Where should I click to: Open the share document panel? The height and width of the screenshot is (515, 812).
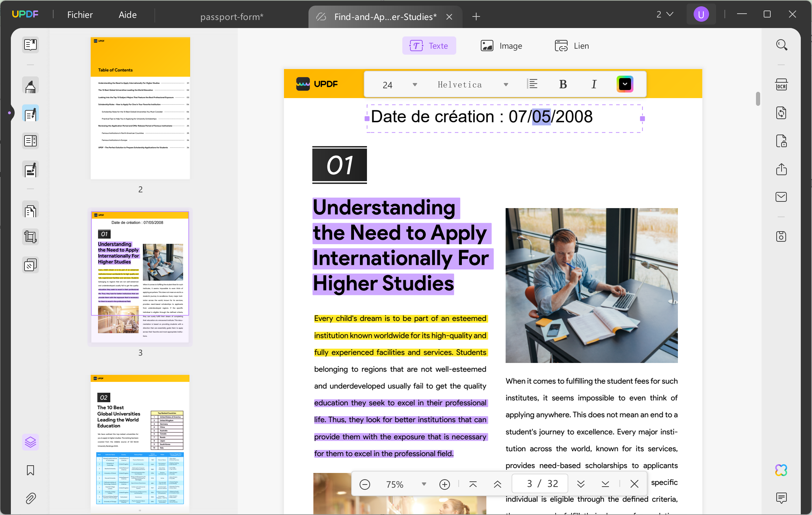[782, 170]
